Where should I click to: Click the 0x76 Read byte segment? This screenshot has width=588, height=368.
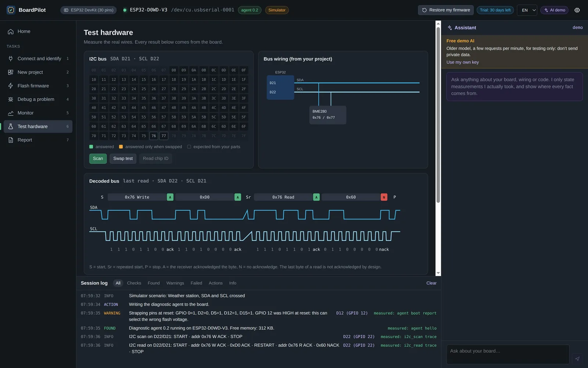click(x=283, y=197)
